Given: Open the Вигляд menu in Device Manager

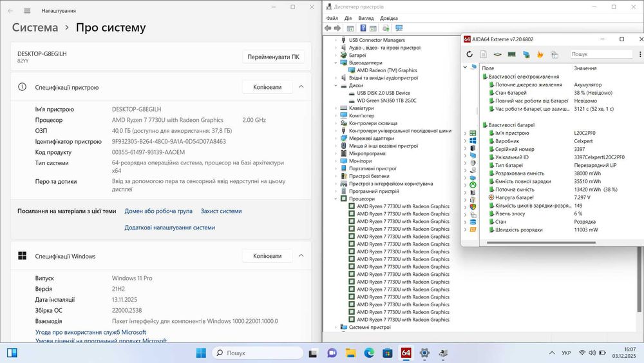Looking at the screenshot, I should click(366, 18).
